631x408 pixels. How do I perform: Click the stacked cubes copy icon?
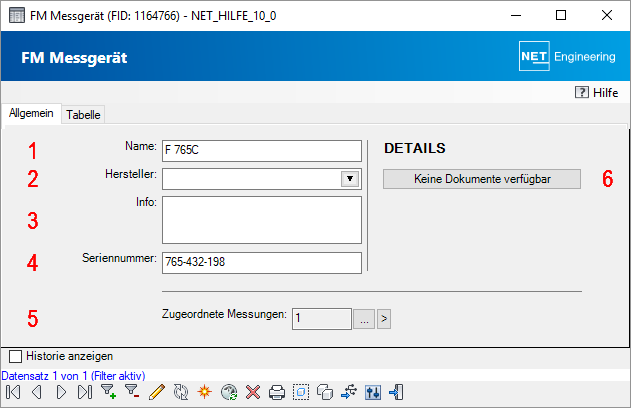pos(325,392)
